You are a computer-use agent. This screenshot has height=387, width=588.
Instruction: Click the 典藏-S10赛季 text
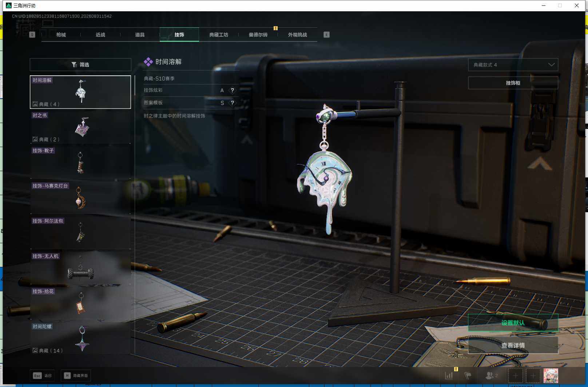click(x=159, y=79)
